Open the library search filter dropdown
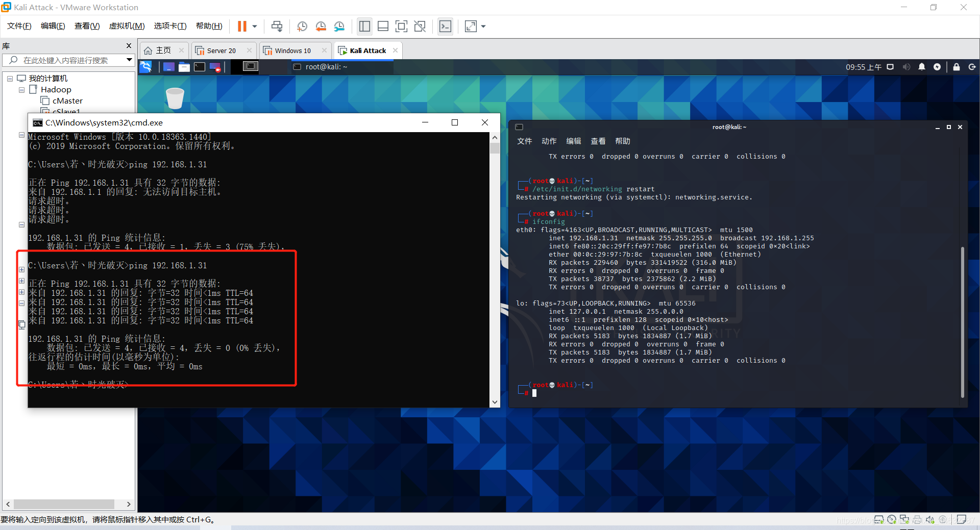980x530 pixels. (x=129, y=60)
